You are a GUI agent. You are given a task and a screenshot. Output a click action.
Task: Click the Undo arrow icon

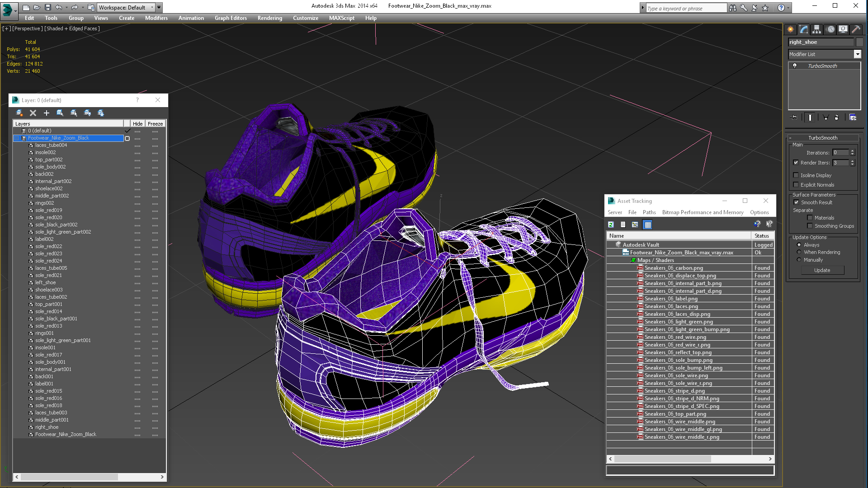58,7
